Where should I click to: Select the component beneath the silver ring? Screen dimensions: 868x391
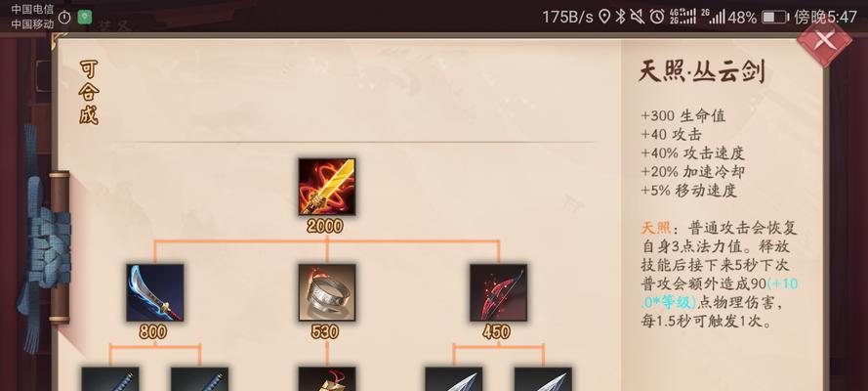point(327,379)
